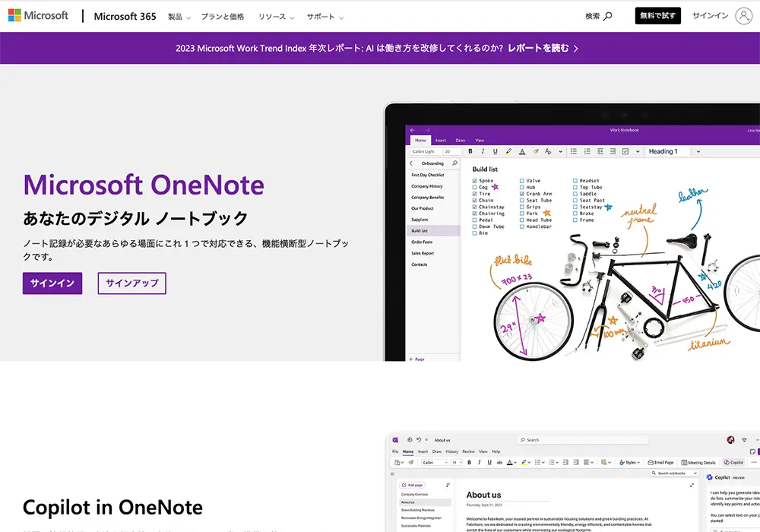Toggle Bold in the tablet OneNote ribbon
The image size is (760, 532).
(x=470, y=151)
